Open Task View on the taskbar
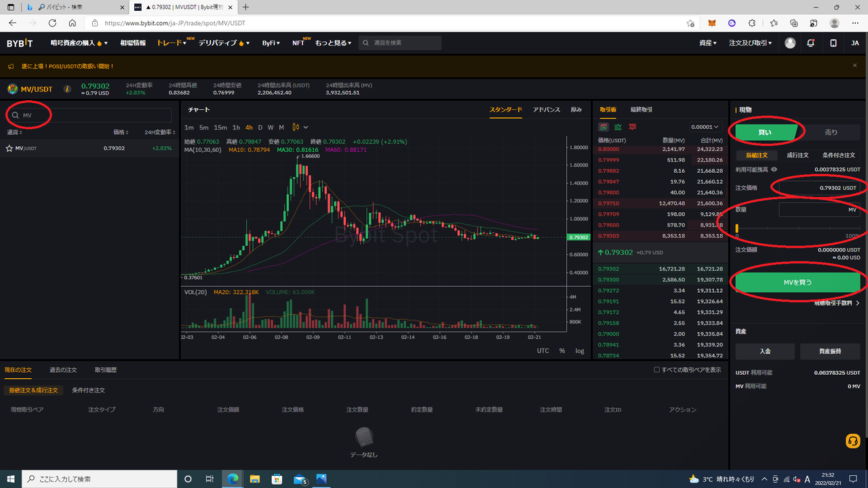The height and width of the screenshot is (488, 868). (x=210, y=479)
